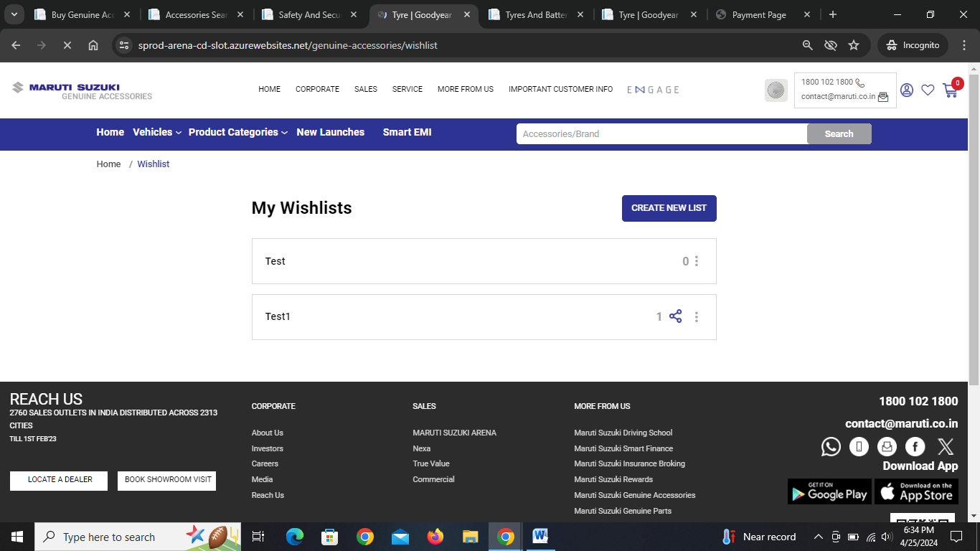The image size is (980, 551).
Task: View site information icon in address bar
Action: (124, 45)
